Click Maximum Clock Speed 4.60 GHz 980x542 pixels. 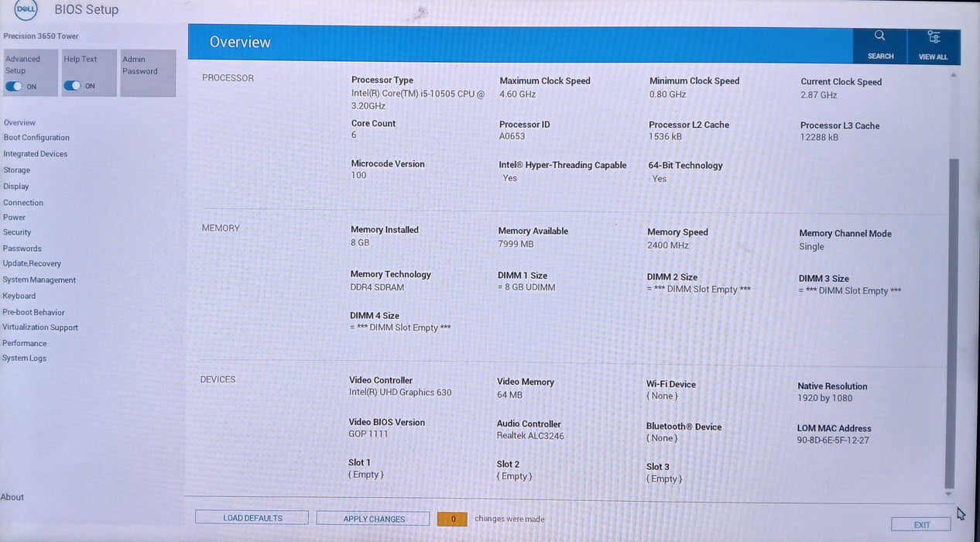tap(518, 94)
